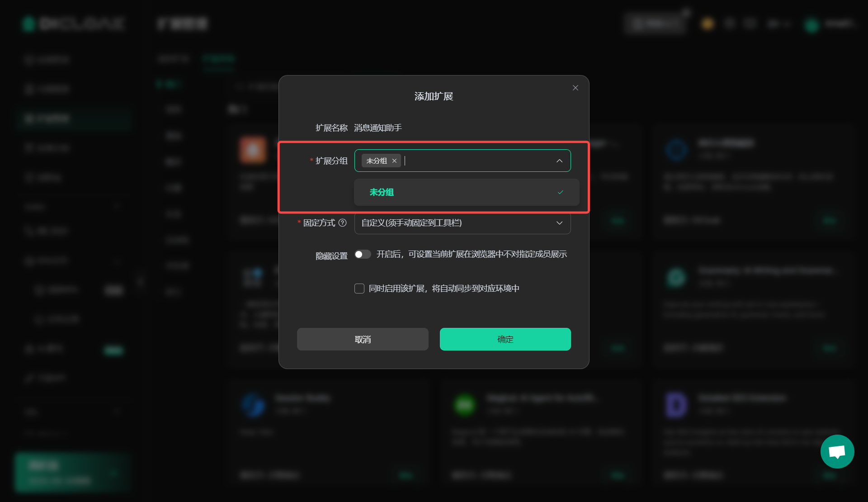
Task: Click the 取消 button
Action: pos(363,339)
